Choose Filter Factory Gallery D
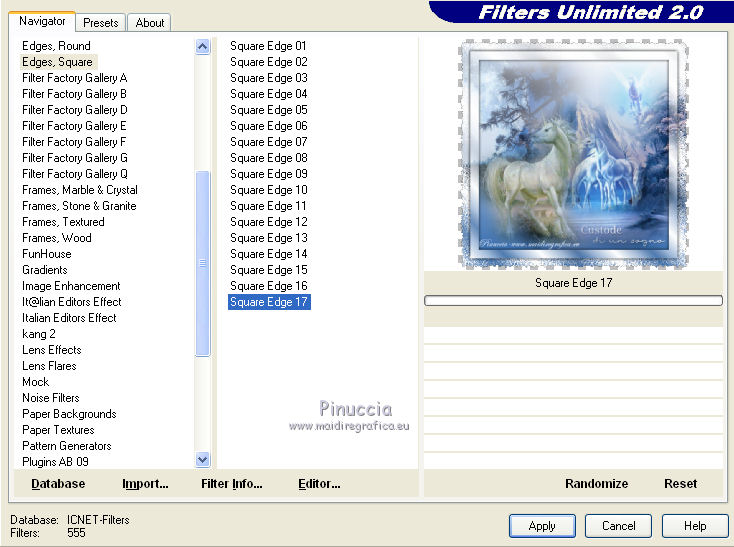Screen dimensions: 734x547 click(x=74, y=109)
